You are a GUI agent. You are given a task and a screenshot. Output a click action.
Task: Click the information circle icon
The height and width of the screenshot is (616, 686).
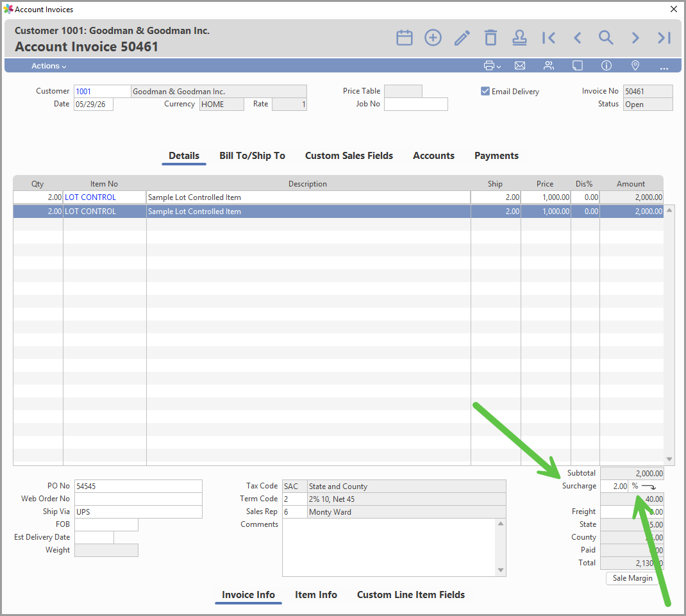(607, 66)
